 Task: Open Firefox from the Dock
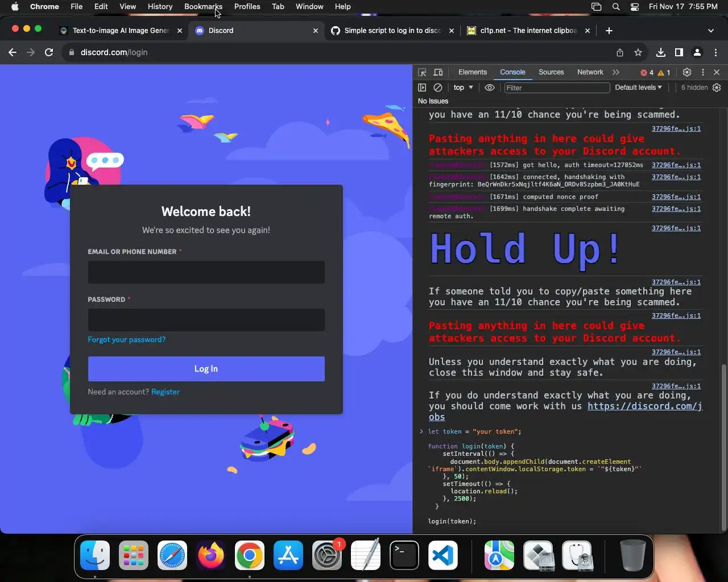point(211,555)
